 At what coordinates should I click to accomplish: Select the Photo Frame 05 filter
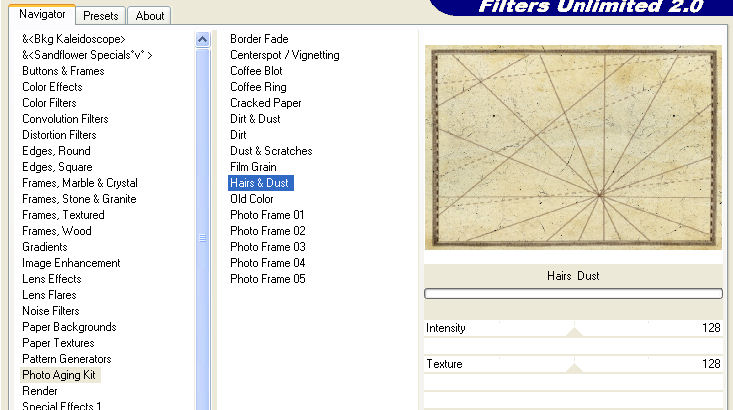[x=267, y=279]
